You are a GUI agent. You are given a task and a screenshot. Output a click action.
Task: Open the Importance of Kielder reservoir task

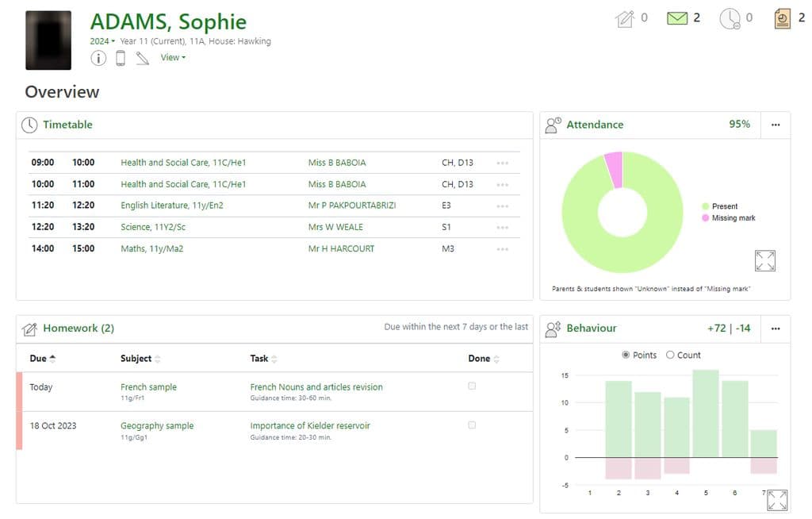click(309, 426)
